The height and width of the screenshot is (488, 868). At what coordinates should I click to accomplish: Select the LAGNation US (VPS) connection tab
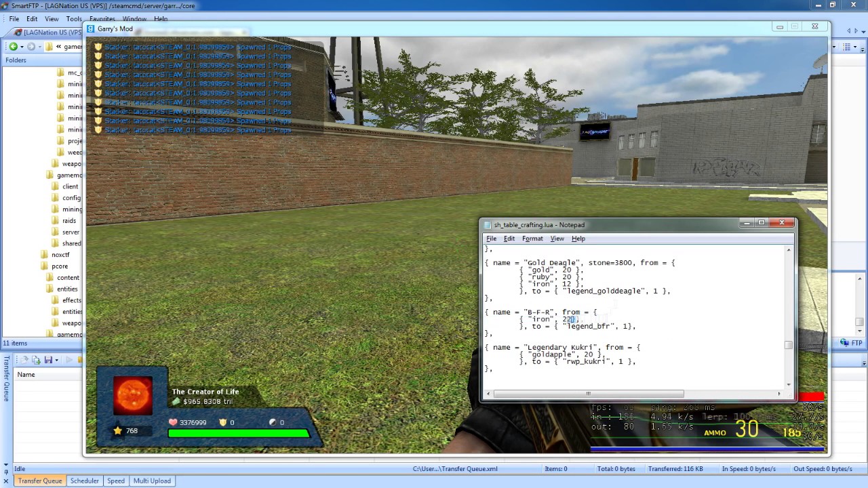[47, 32]
